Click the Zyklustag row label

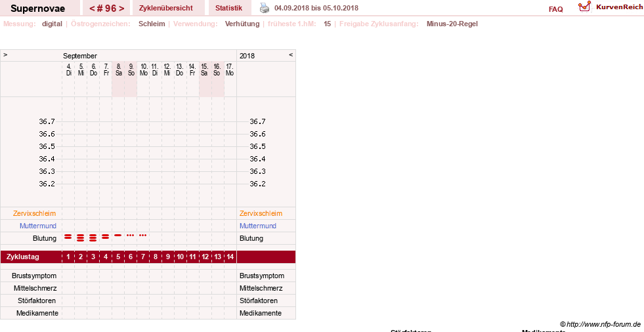23,257
